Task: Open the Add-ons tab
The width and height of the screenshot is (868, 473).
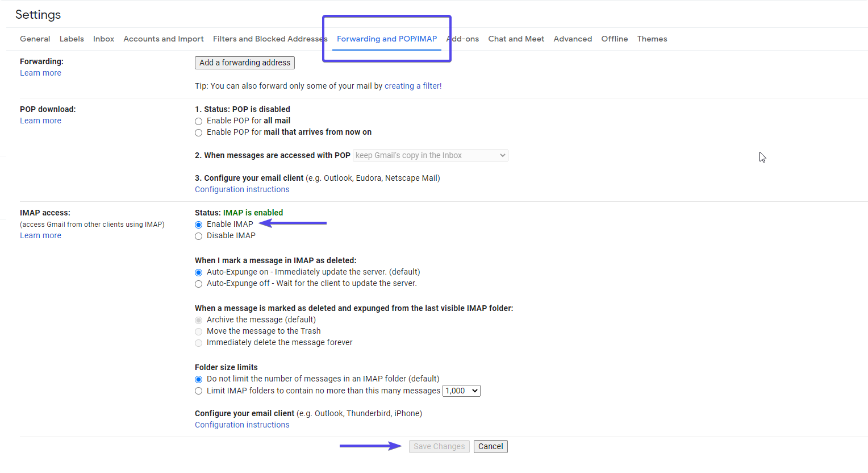Action: click(x=463, y=39)
